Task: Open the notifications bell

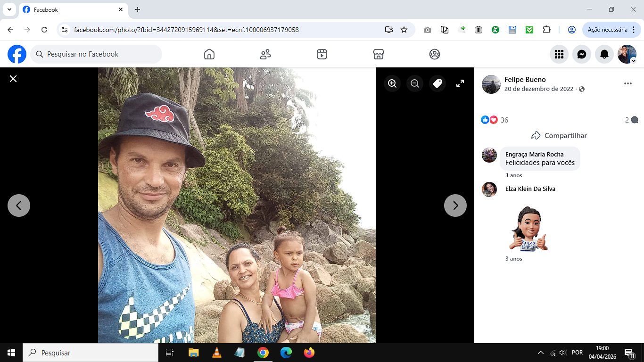Action: (604, 54)
